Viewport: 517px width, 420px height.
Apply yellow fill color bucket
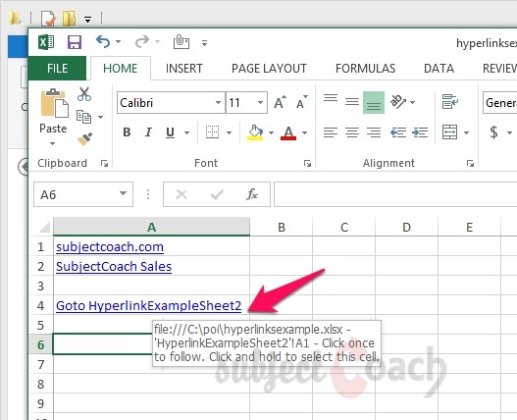click(x=255, y=132)
